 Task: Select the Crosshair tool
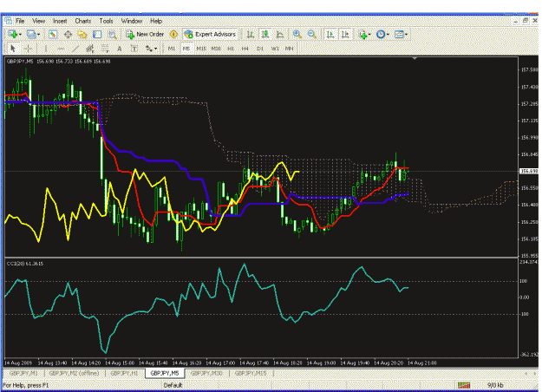tap(28, 49)
